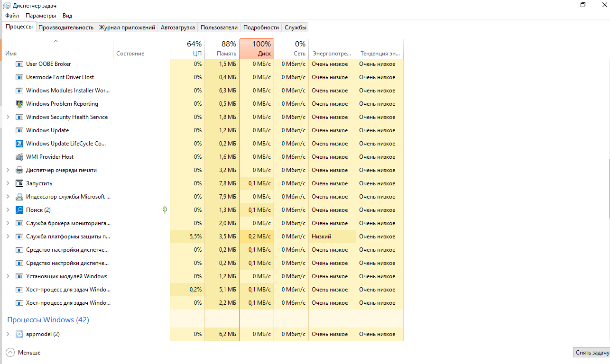Expand the appmodel (2) process group
This screenshot has height=364, width=610.
point(8,334)
